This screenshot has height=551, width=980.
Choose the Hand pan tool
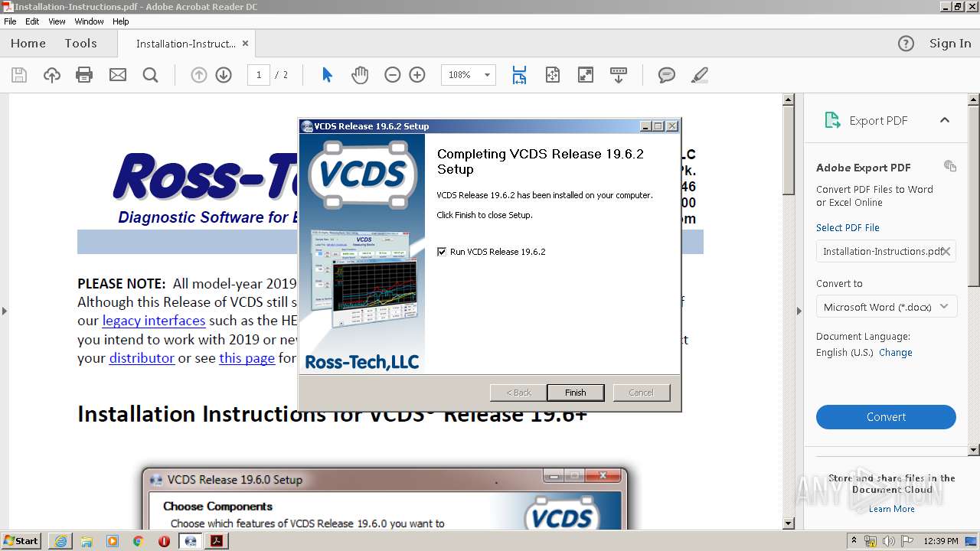360,75
